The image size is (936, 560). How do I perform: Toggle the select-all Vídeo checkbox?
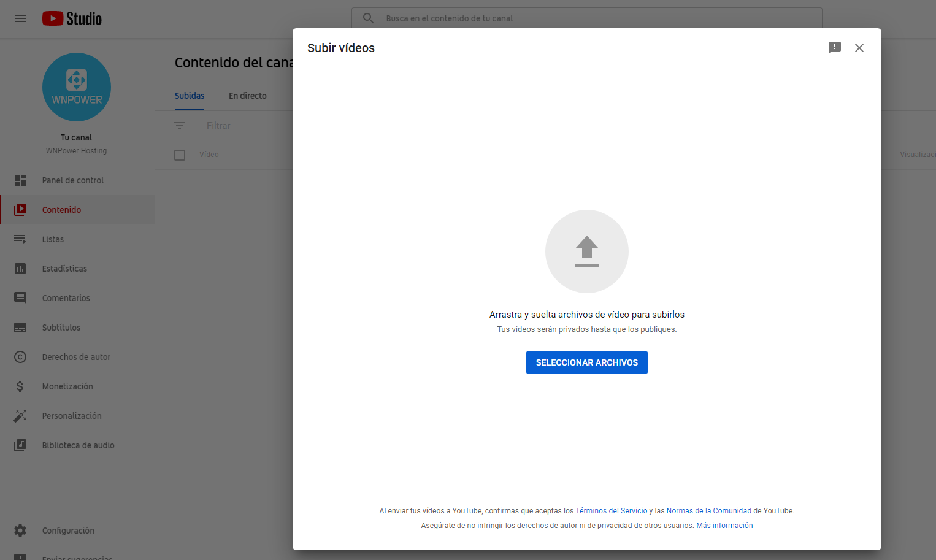point(180,155)
